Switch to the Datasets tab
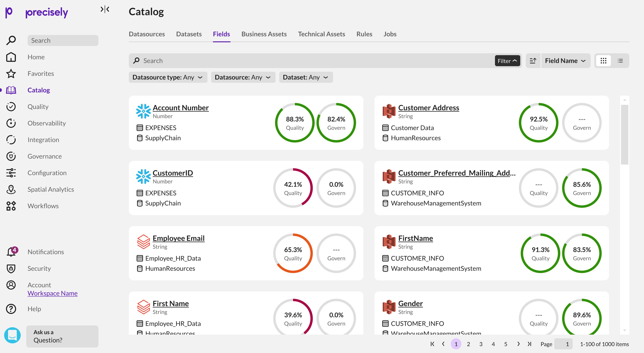This screenshot has width=644, height=353. 189,34
